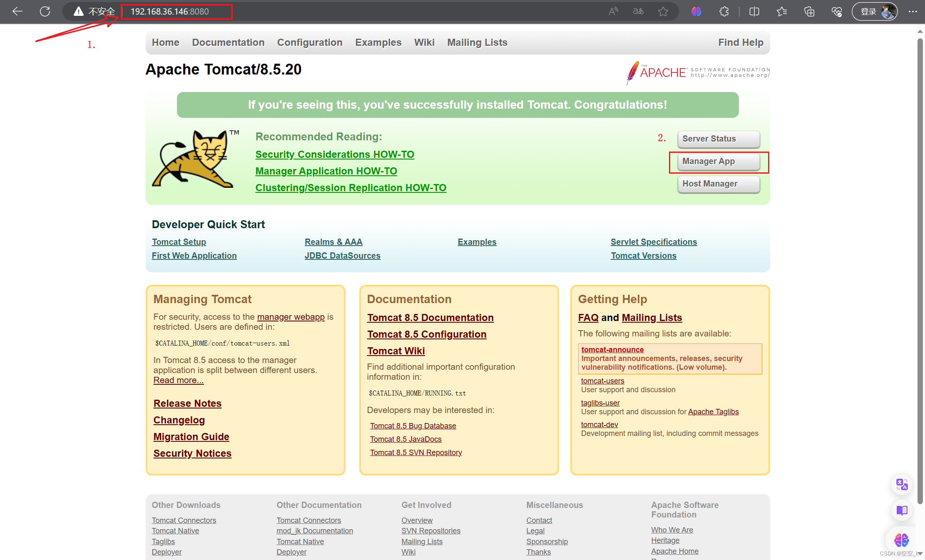The image size is (925, 560).
Task: Toggle split screen icon
Action: point(754,11)
